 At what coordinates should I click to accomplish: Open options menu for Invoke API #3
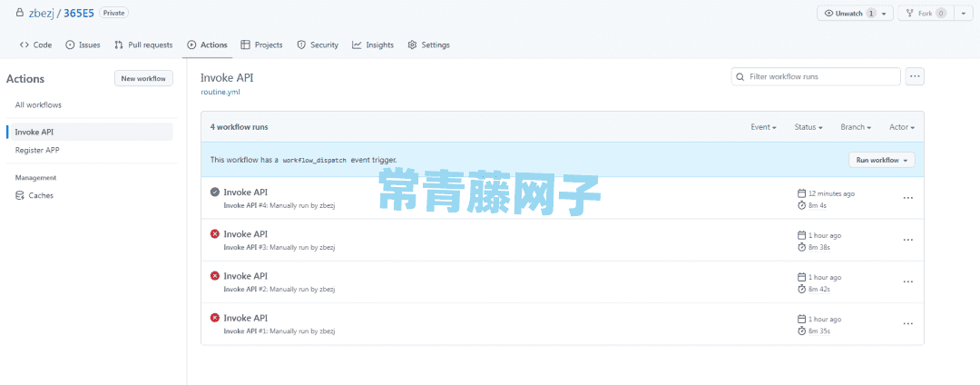pyautogui.click(x=908, y=240)
